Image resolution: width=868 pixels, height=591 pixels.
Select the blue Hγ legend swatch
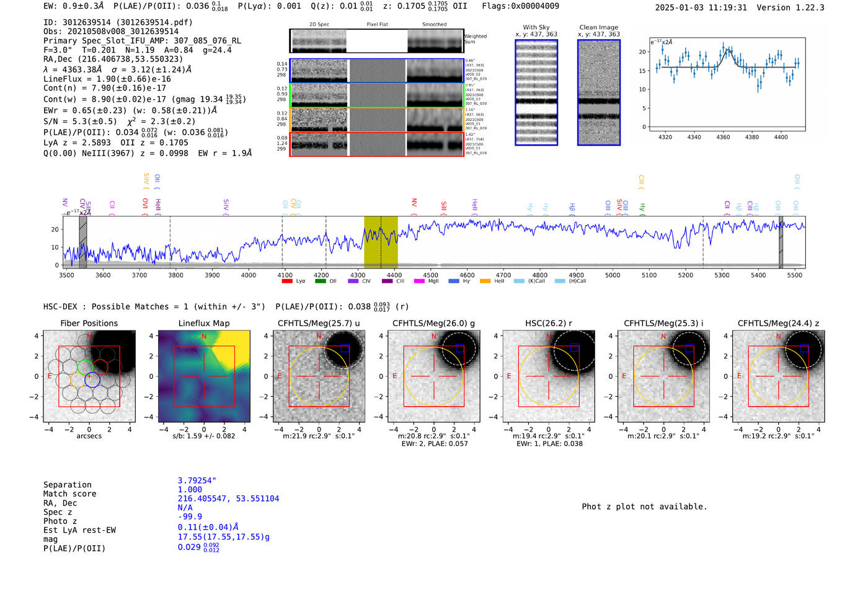(454, 281)
